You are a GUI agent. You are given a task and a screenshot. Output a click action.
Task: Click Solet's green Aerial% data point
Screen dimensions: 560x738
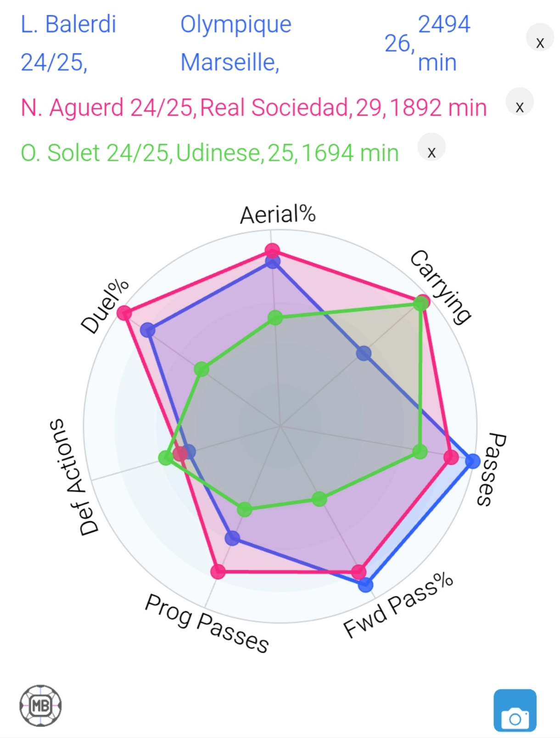click(275, 317)
